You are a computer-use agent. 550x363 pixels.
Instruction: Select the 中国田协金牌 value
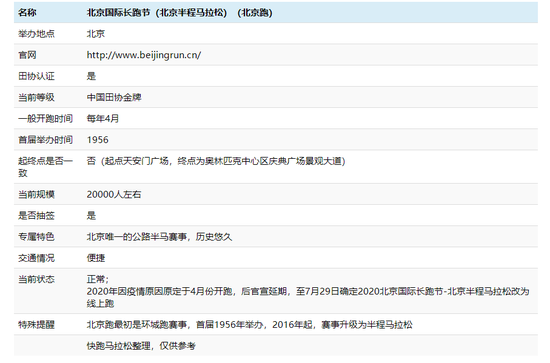point(114,97)
